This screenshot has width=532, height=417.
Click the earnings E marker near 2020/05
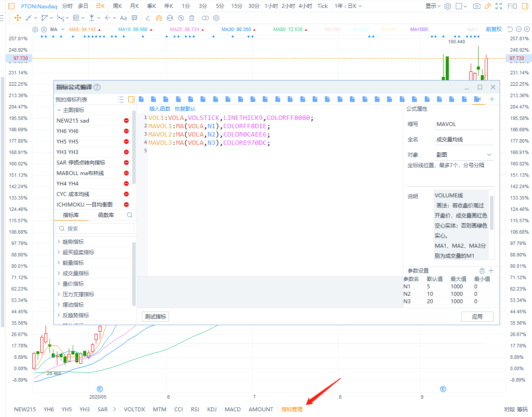tap(100, 389)
